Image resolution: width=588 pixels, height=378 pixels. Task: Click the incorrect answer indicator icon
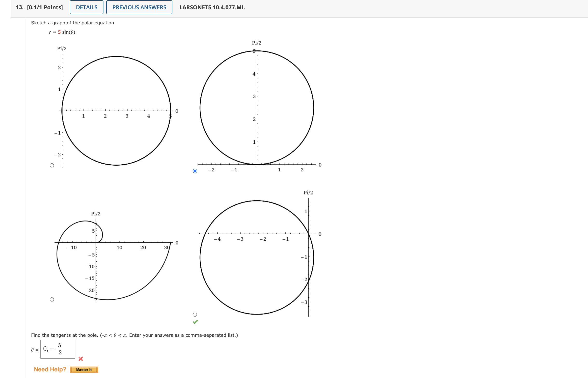(80, 359)
